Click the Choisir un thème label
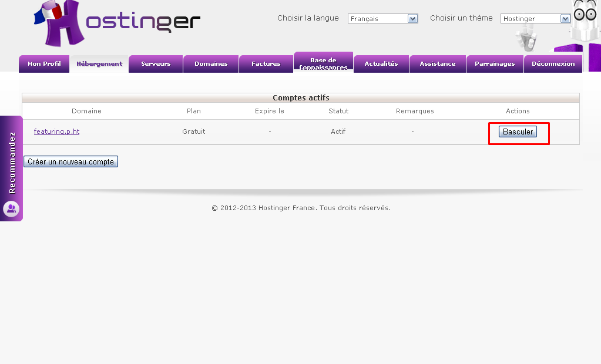 click(461, 18)
